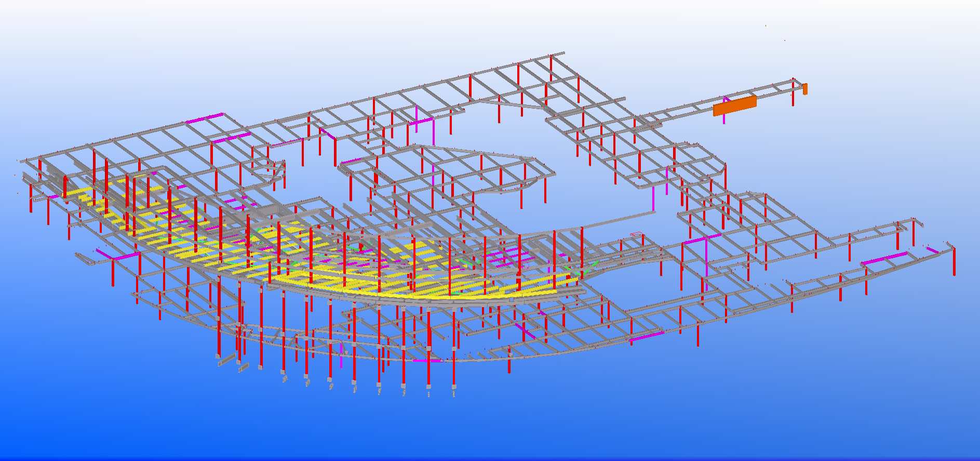The image size is (980, 461).
Task: Select the red column at the far-right frame tip
Action: tap(954, 262)
